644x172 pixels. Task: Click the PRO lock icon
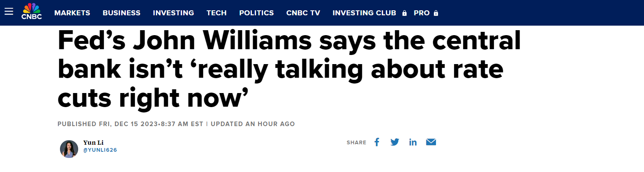tap(436, 13)
